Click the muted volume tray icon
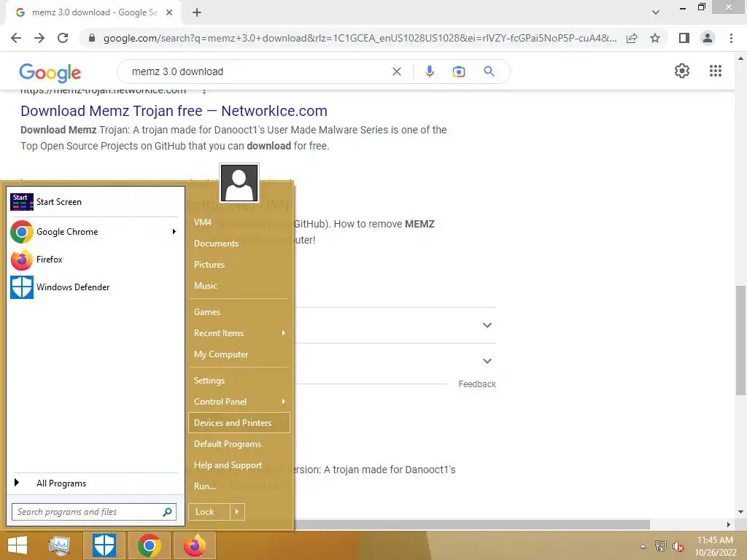Screen dimensions: 747x560 678,546
